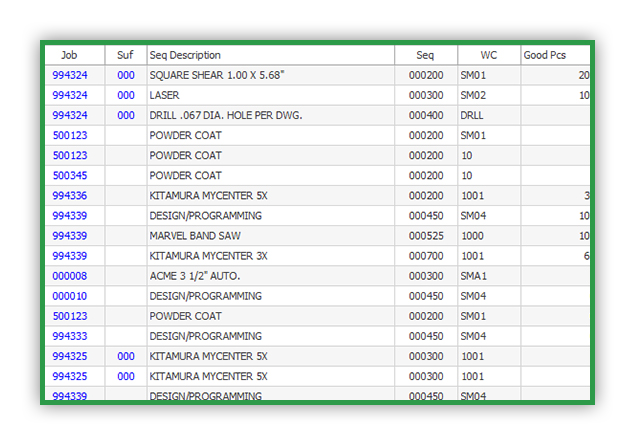
Task: Open job link 994324 in SQUARE SHEAR row
Action: tap(70, 75)
